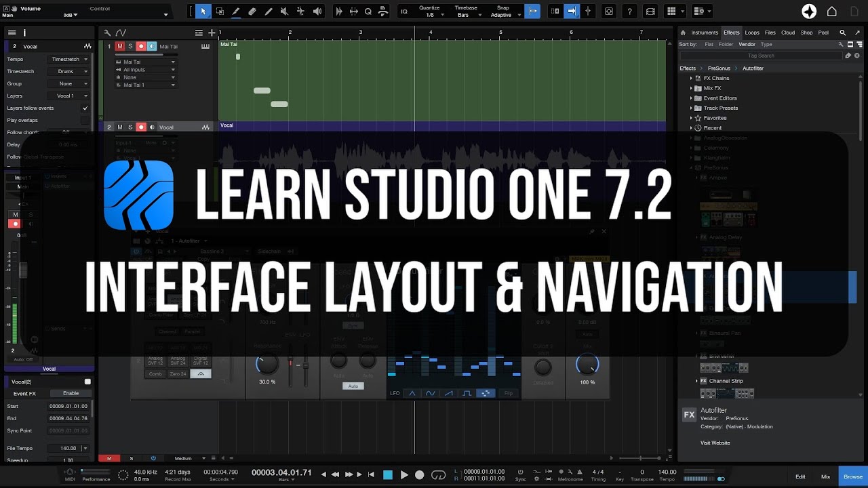Click the round star icon in top bar
The width and height of the screenshot is (868, 488).
(809, 12)
